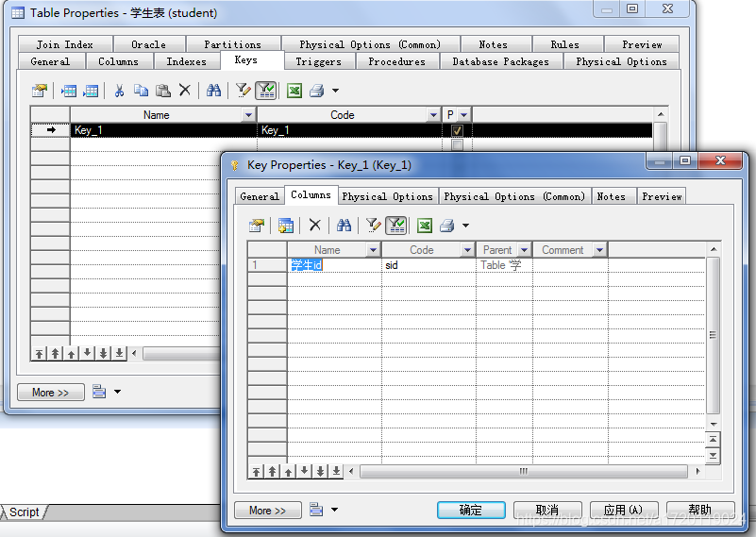Customize Columns and Filter icon in Key Properties
The height and width of the screenshot is (537, 756).
pos(373,226)
